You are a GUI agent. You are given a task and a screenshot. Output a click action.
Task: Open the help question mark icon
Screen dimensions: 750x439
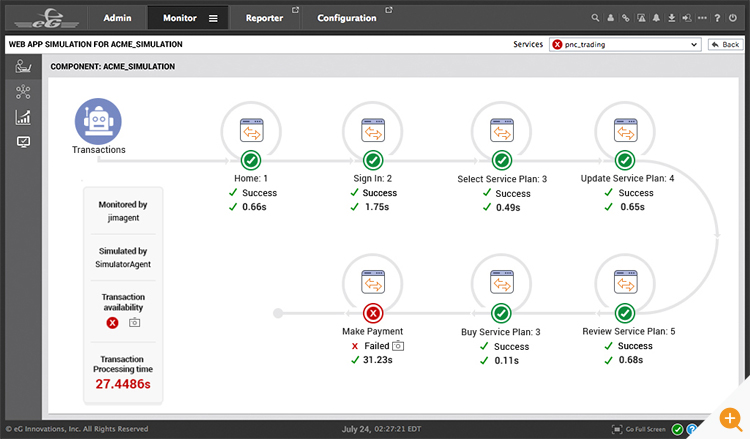717,18
